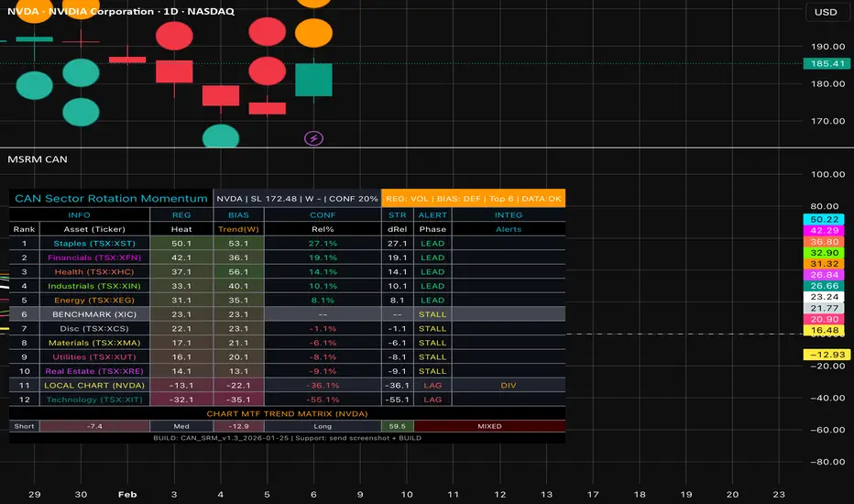Viewport: 854px width, 504px height.
Task: Click the cyan 50.22 price scale label
Action: 822,221
